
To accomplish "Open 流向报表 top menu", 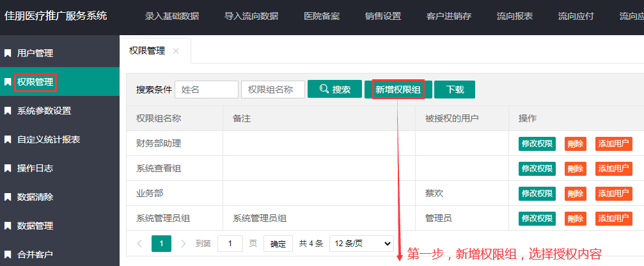I will (515, 17).
